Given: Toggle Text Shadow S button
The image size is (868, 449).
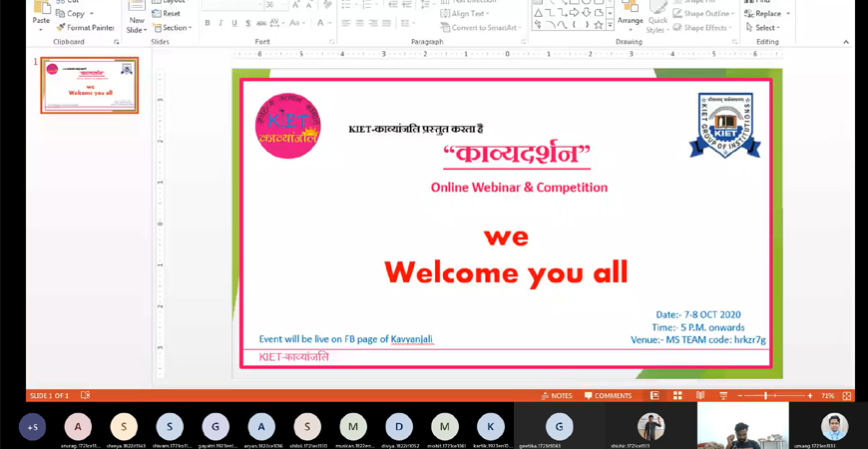Looking at the screenshot, I should [247, 23].
